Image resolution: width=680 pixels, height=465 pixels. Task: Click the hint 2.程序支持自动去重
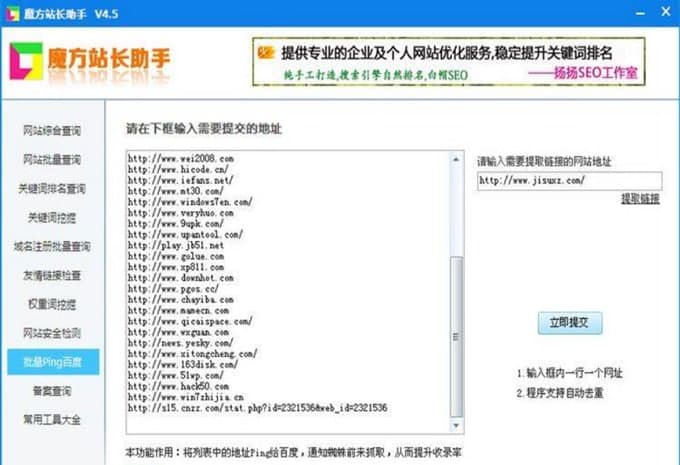tap(560, 393)
